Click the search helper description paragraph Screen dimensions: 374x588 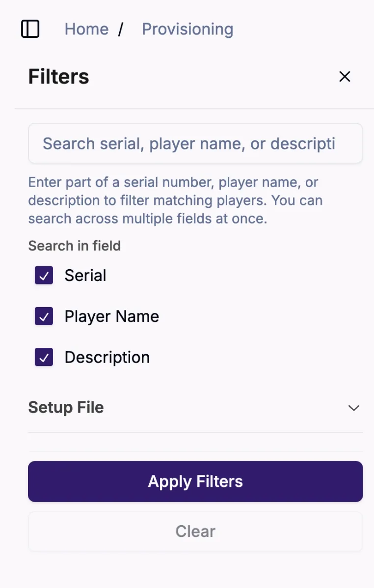pyautogui.click(x=175, y=200)
